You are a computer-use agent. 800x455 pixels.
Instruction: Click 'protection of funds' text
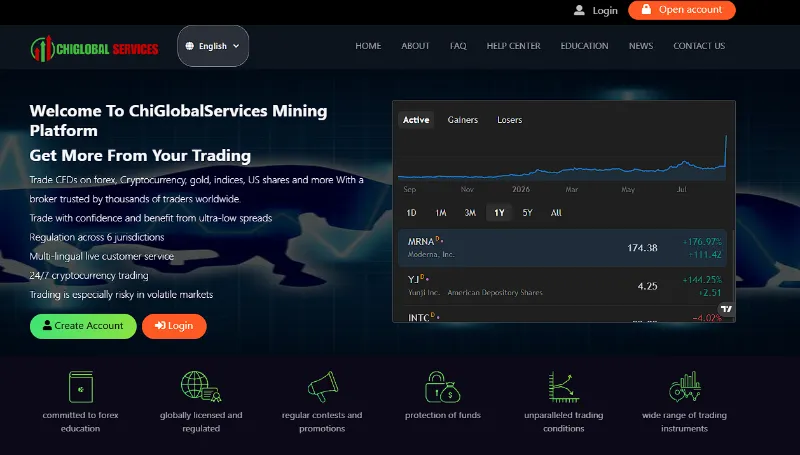click(x=443, y=415)
